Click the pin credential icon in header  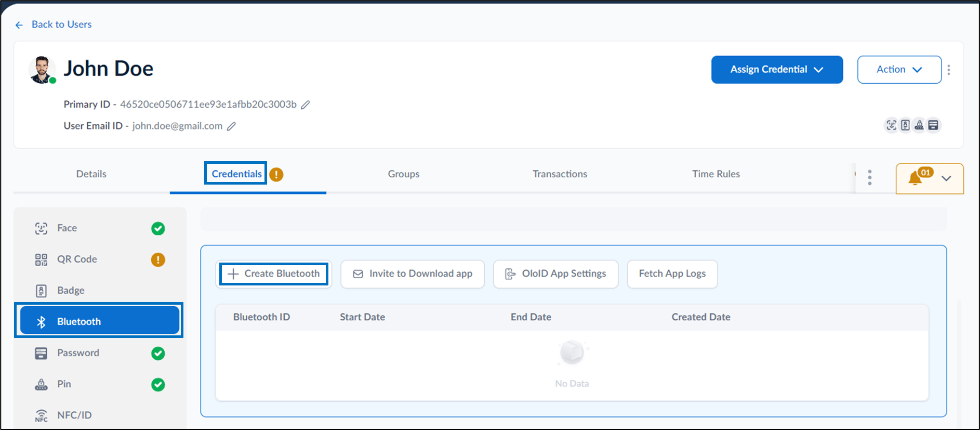[x=919, y=125]
